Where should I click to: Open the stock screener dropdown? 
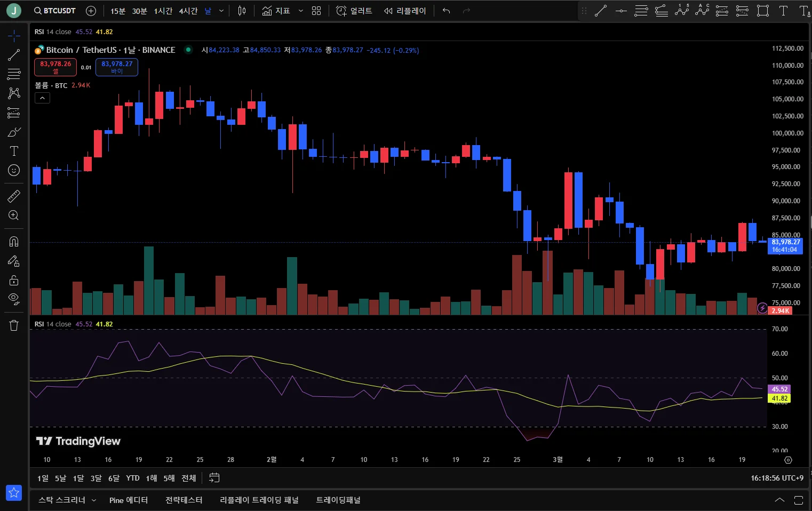pos(67,500)
